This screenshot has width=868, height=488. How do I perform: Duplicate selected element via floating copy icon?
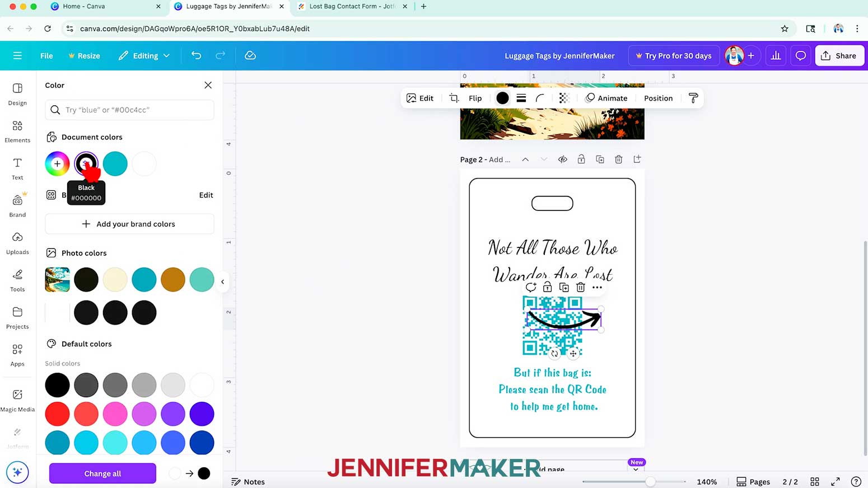(564, 287)
